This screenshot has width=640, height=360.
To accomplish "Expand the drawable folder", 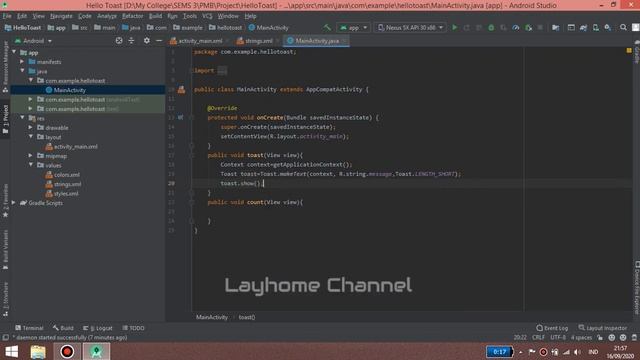I will (31, 127).
